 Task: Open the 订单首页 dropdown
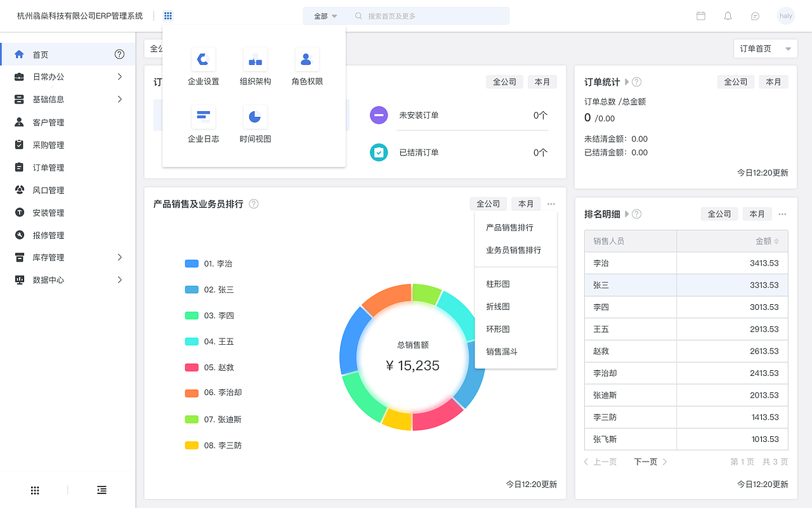tap(765, 48)
